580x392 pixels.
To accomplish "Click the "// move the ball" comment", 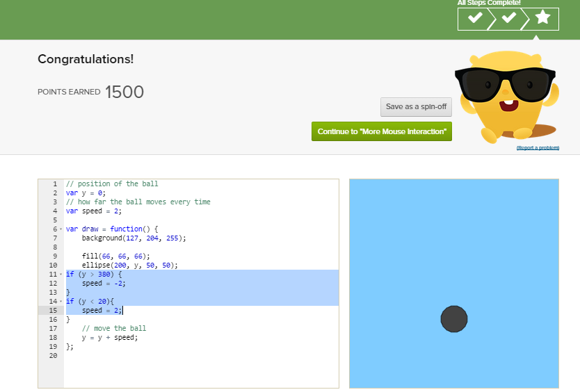I will tap(114, 328).
